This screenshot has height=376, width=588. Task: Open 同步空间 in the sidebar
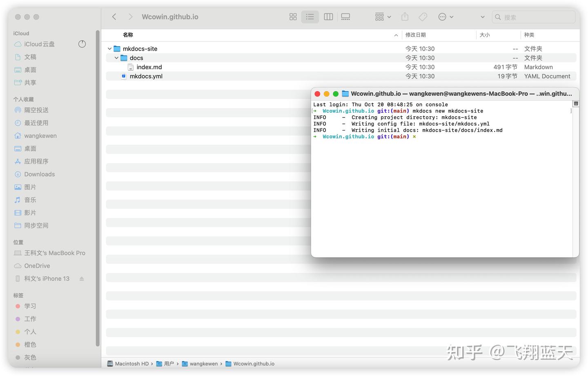pos(36,226)
